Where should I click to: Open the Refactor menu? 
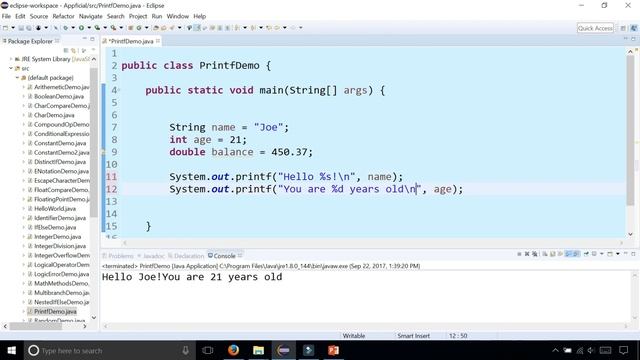pos(63,16)
